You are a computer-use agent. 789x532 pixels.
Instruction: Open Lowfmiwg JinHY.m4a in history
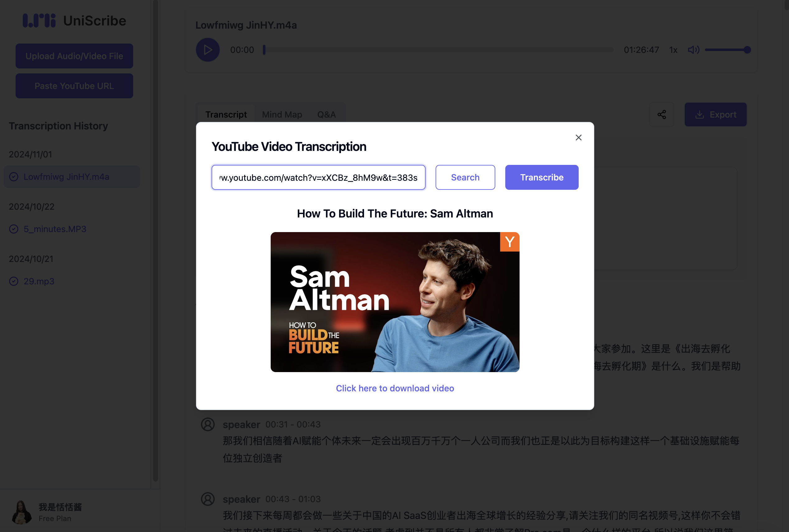click(x=66, y=177)
